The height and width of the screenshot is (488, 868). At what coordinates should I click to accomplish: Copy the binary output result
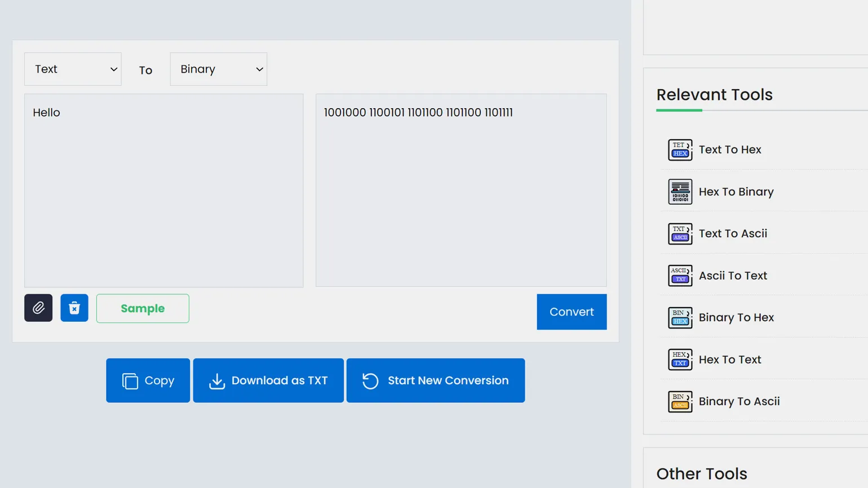click(148, 380)
